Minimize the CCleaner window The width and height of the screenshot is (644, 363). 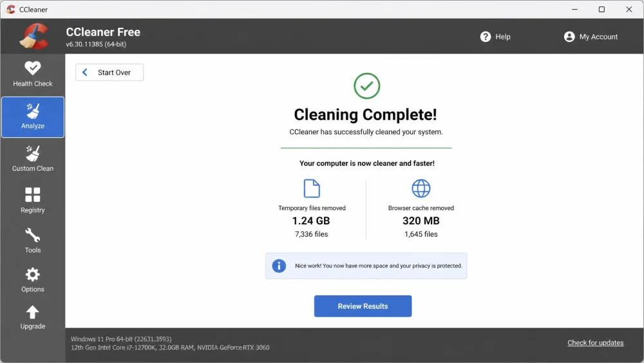click(574, 9)
